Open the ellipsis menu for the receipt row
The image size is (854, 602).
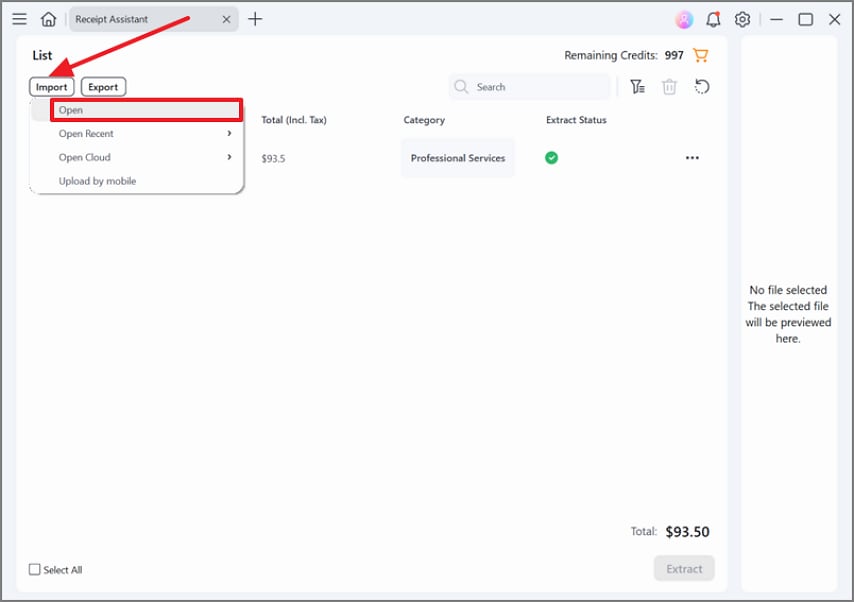[692, 157]
